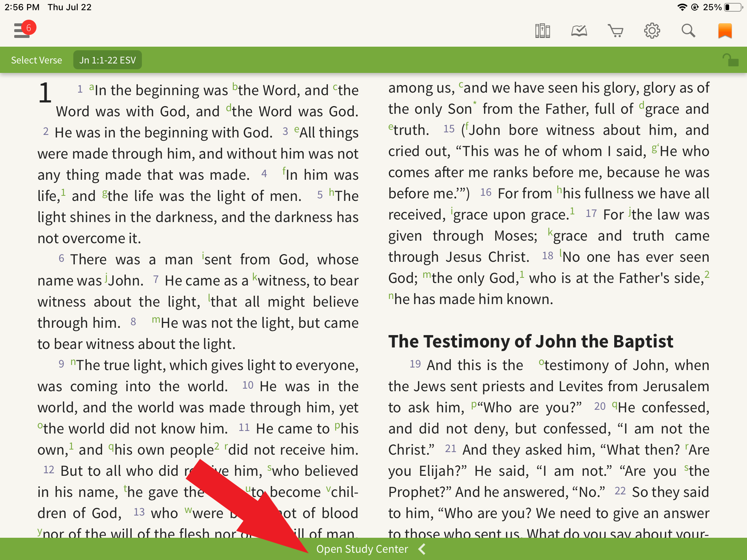This screenshot has height=560, width=747.
Task: Tap cross-reference n before 'he has made him known'
Action: coord(391,296)
